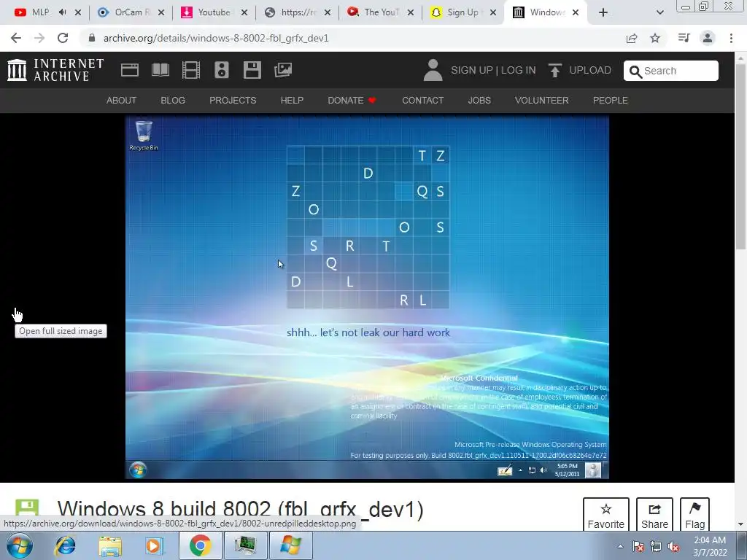Click the browser forward arrow
This screenshot has width=747, height=560.
click(x=39, y=38)
